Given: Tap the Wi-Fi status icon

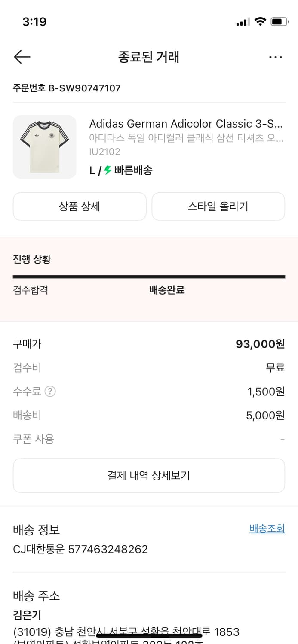Looking at the screenshot, I should click(x=260, y=21).
